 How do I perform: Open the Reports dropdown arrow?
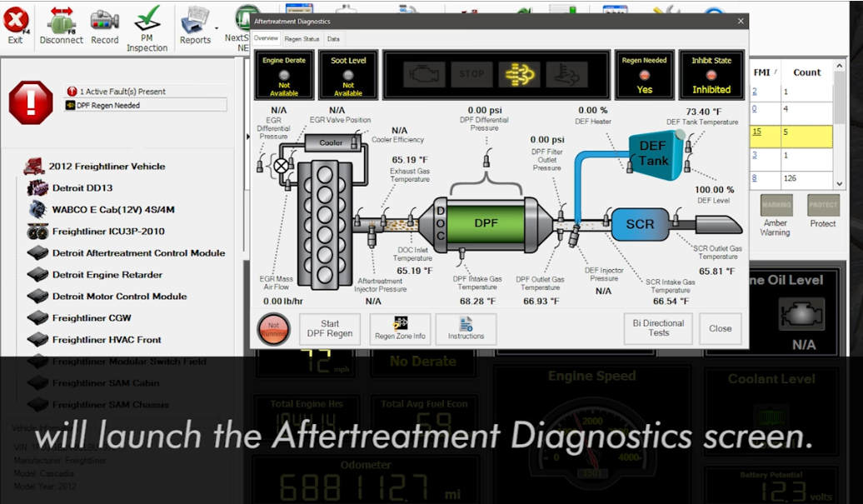click(217, 28)
